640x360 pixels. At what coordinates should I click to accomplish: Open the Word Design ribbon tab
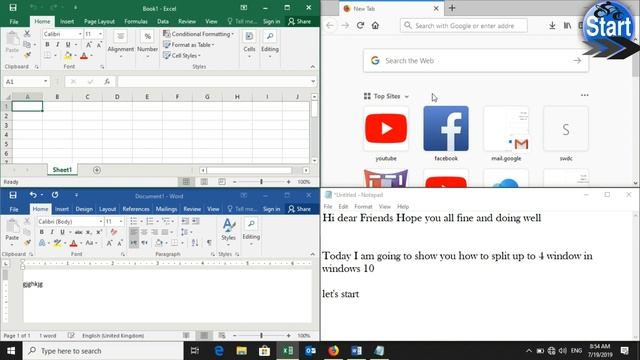(84, 209)
